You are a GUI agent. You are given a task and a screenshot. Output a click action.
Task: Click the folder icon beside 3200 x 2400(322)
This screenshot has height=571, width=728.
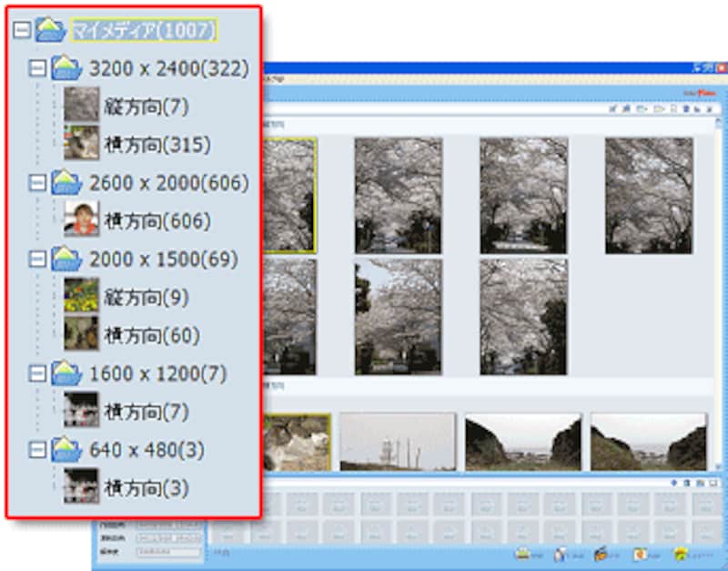point(66,68)
